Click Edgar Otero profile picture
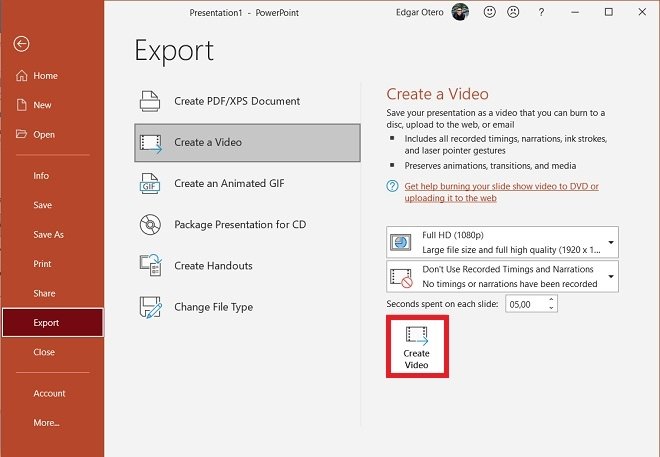The width and height of the screenshot is (660, 457). (x=460, y=12)
